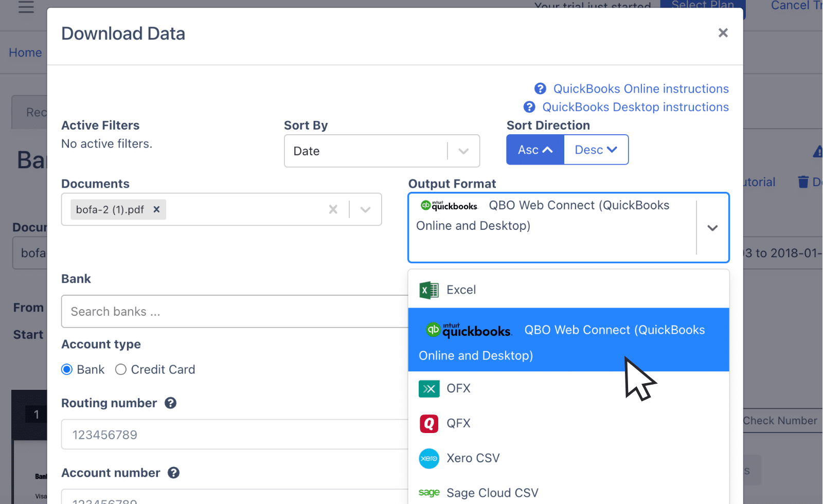The image size is (823, 504).
Task: Navigate to Home
Action: [25, 52]
